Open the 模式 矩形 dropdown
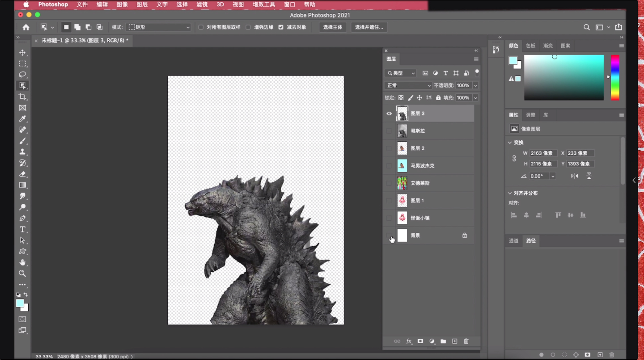The width and height of the screenshot is (644, 360). 159,27
